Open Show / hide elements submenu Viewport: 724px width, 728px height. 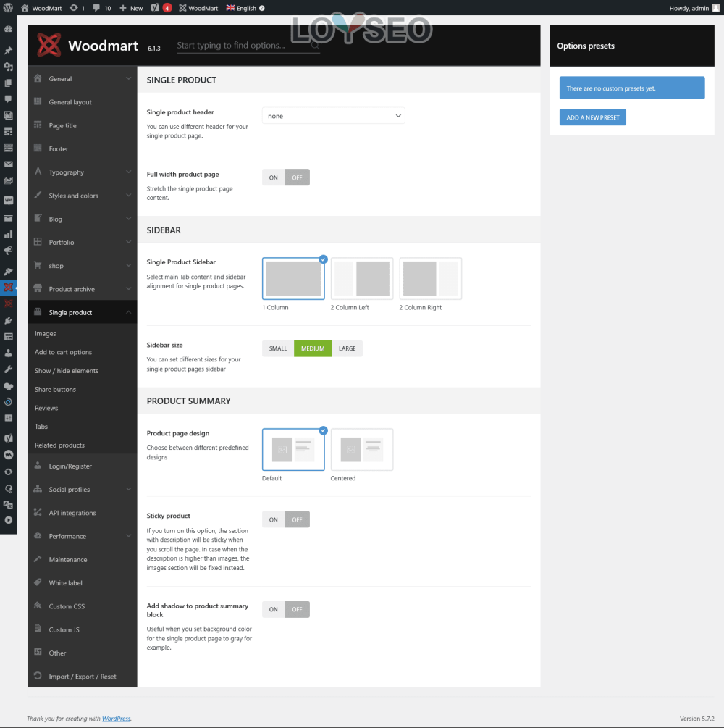coord(67,370)
